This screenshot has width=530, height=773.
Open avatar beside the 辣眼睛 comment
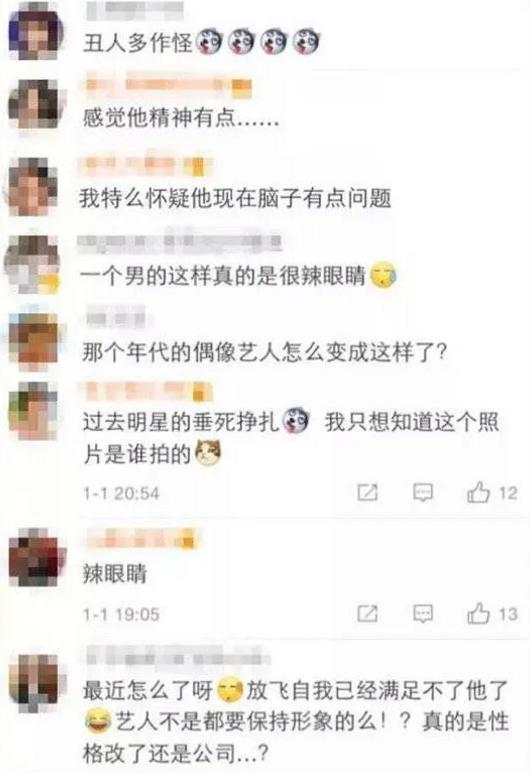click(x=35, y=557)
